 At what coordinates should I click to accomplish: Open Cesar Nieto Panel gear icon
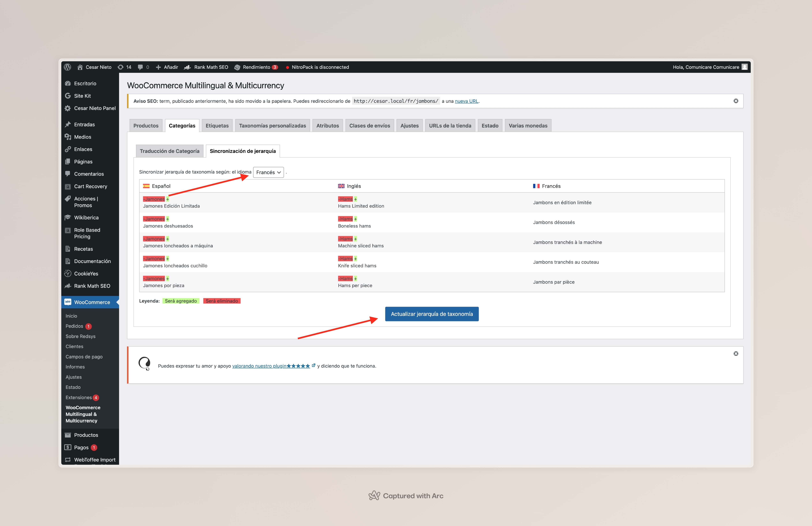[68, 108]
